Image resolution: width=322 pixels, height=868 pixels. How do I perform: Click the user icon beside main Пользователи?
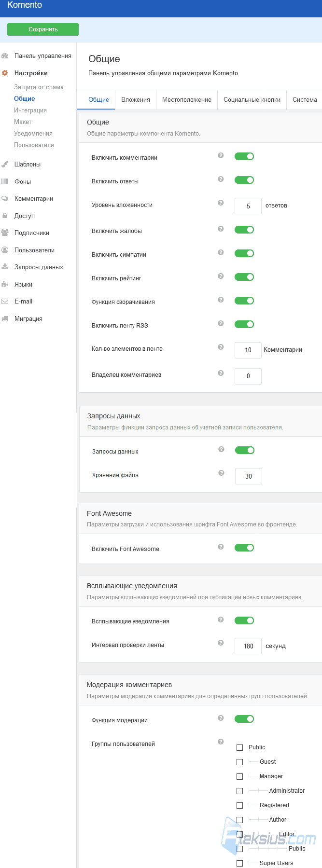5,250
